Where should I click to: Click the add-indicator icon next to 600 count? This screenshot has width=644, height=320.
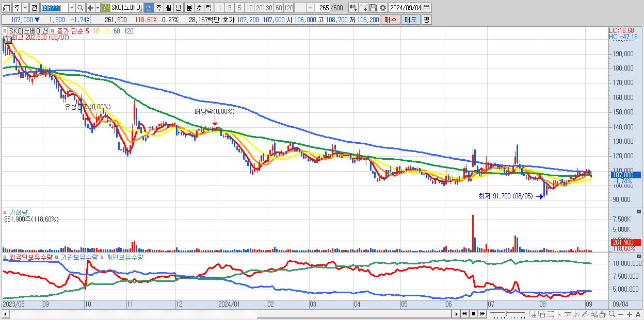[x=353, y=8]
